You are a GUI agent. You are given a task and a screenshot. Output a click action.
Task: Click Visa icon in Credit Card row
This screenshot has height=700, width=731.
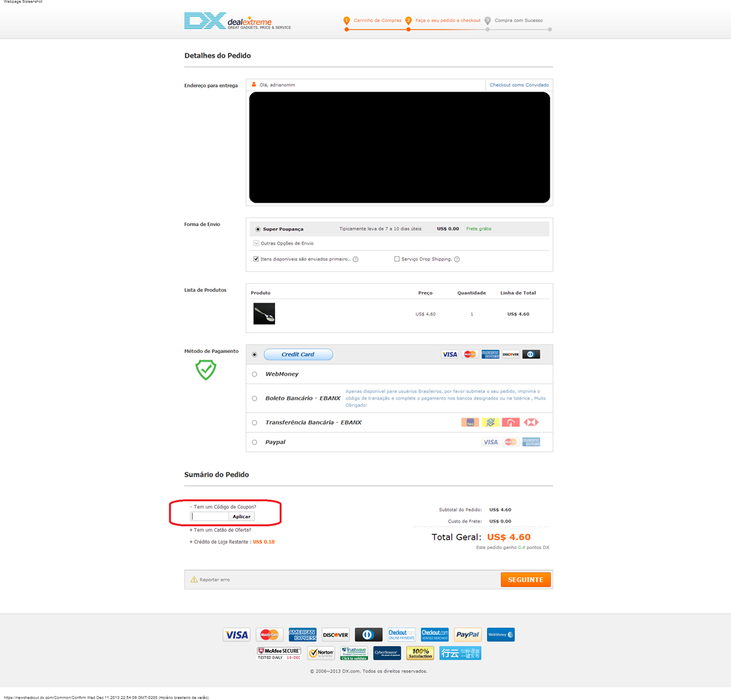450,354
